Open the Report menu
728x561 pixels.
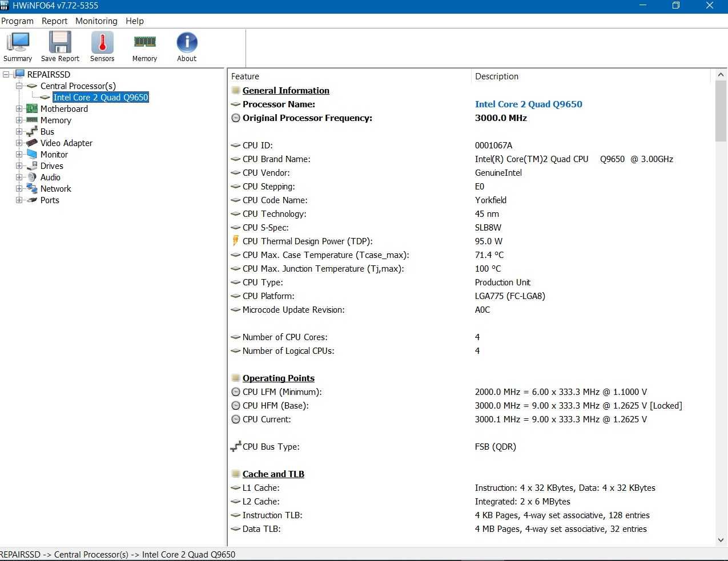54,21
